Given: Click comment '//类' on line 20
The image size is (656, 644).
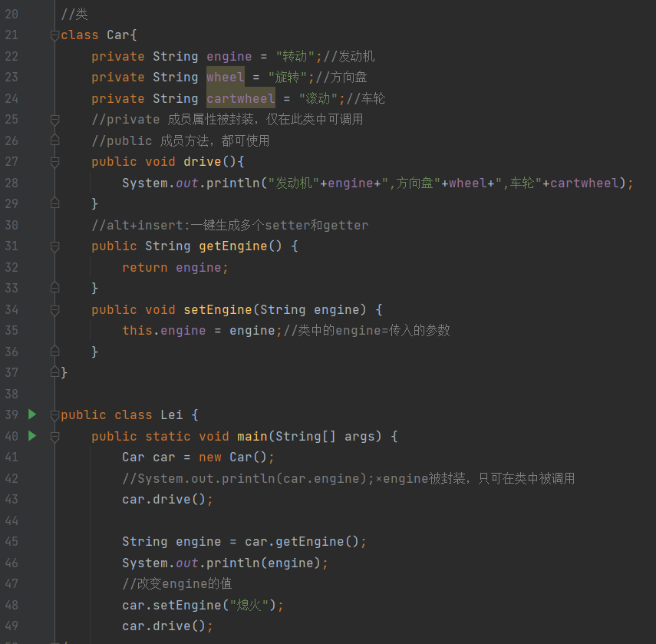Looking at the screenshot, I should point(74,15).
